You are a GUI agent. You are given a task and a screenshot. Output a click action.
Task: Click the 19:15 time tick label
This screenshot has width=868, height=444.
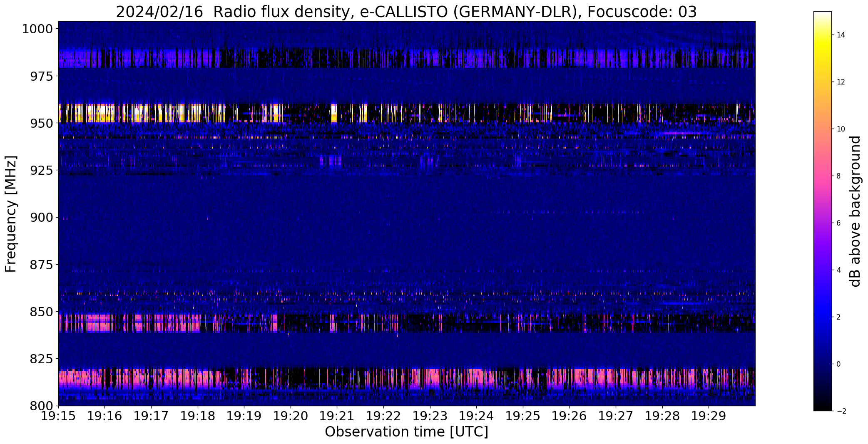(58, 416)
